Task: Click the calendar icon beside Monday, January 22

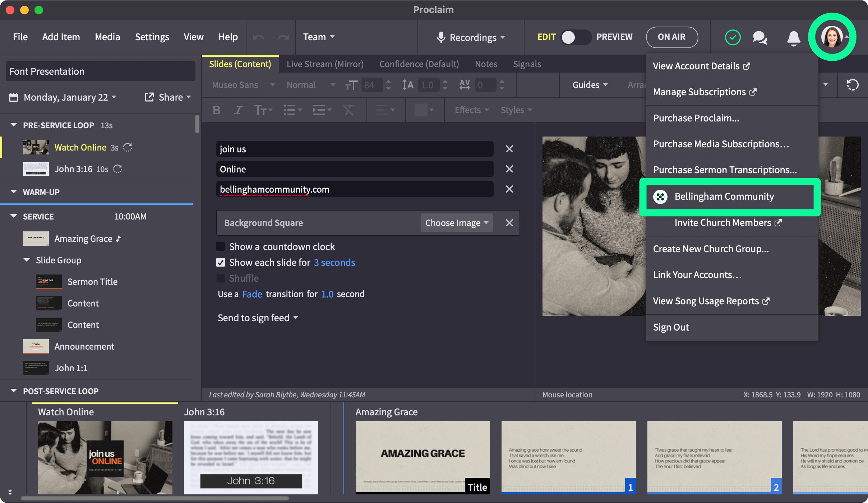Action: pyautogui.click(x=14, y=97)
